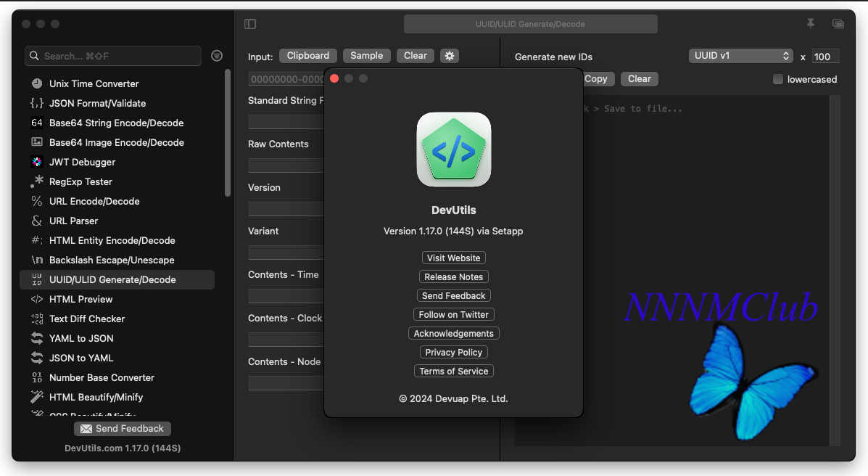The height and width of the screenshot is (476, 868).
Task: Pin the window with the pin icon
Action: click(811, 23)
